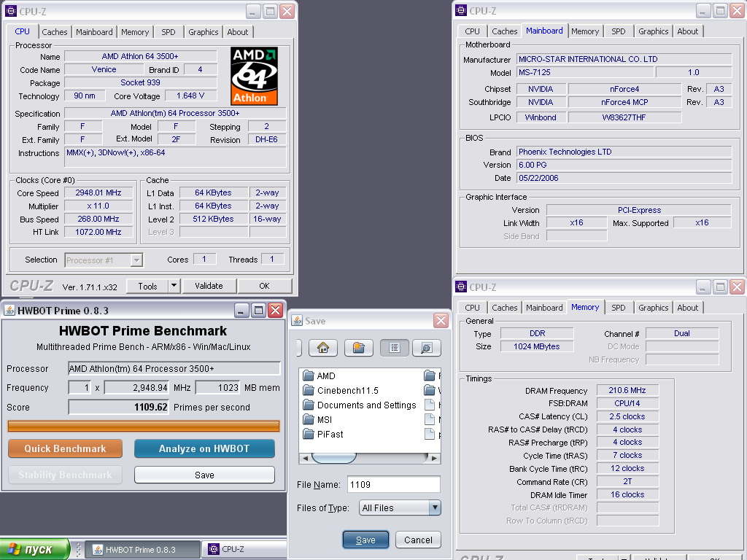Click the left scroll arrow in file list

point(305,458)
